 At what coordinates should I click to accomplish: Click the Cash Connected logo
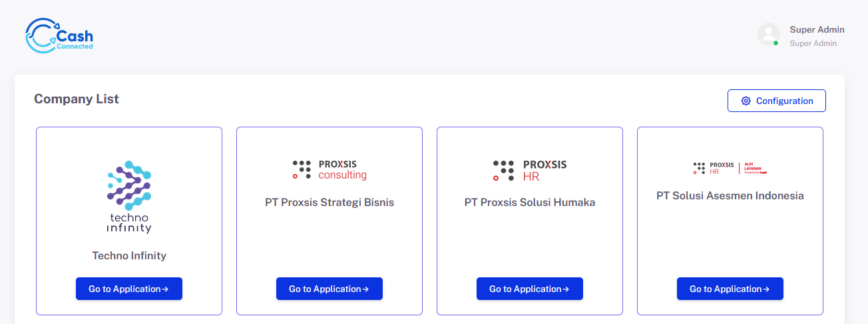tap(59, 36)
